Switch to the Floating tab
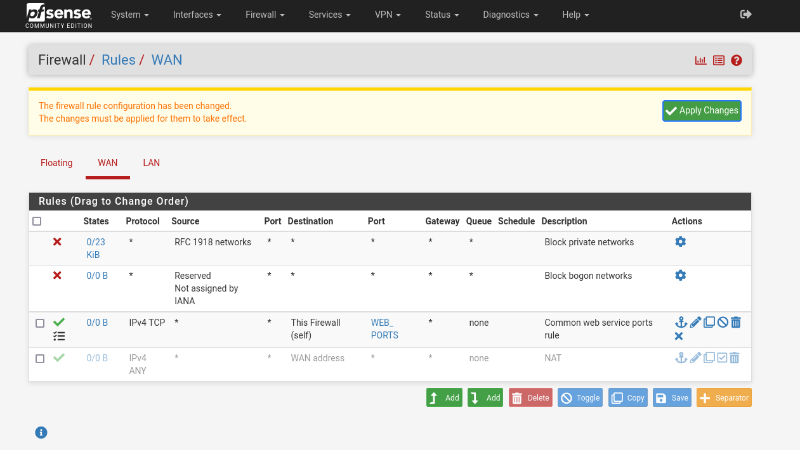This screenshot has height=450, width=800. coord(56,163)
